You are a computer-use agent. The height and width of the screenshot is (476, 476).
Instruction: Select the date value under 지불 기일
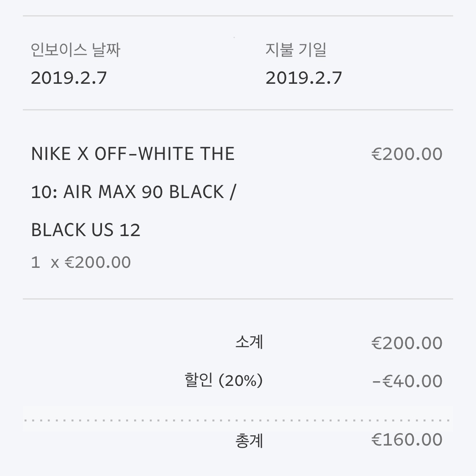pos(303,78)
